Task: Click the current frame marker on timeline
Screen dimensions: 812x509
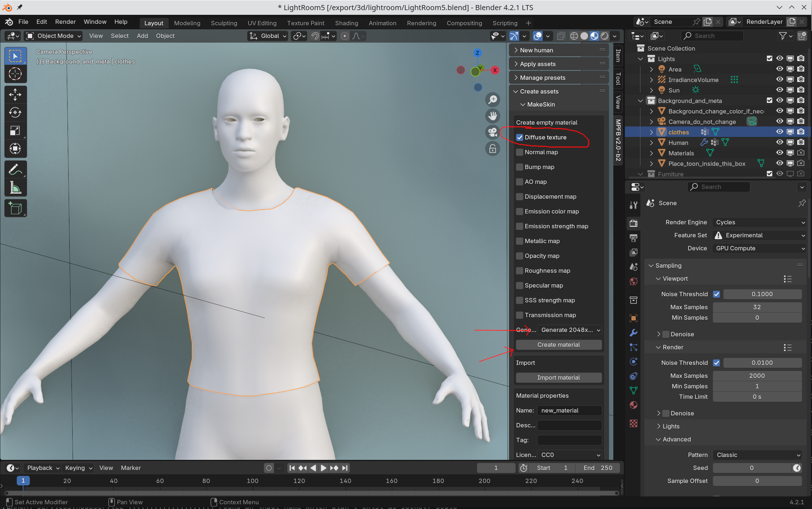Action: pyautogui.click(x=23, y=481)
